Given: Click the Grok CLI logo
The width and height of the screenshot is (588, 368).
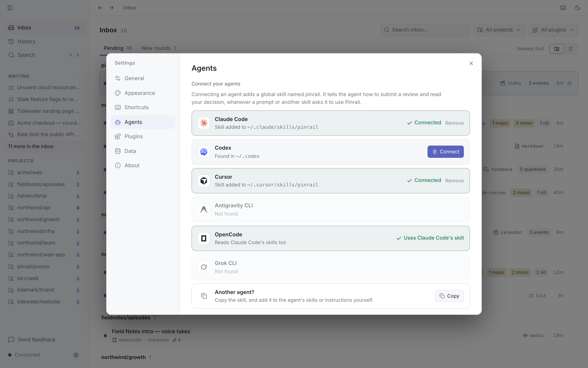Looking at the screenshot, I should 204,267.
